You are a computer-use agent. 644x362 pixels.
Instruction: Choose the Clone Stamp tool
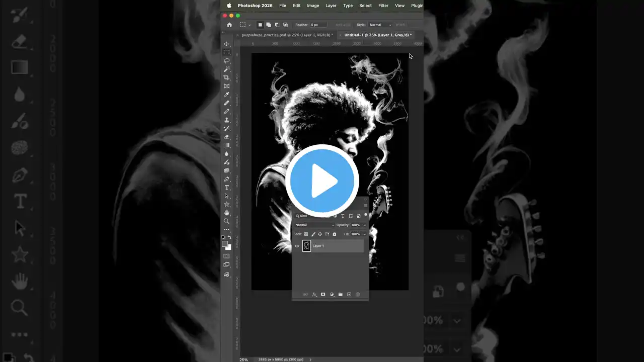coord(226,120)
